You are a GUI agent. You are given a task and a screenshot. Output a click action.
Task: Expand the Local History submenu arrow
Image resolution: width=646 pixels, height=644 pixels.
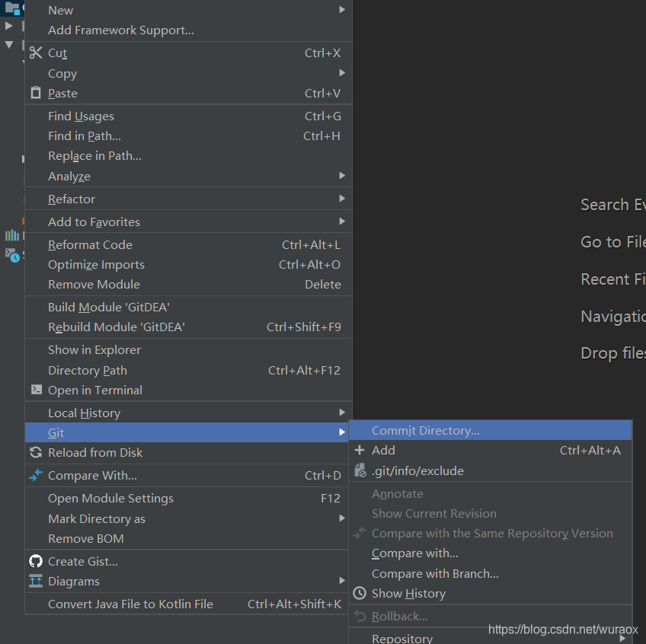tap(342, 412)
